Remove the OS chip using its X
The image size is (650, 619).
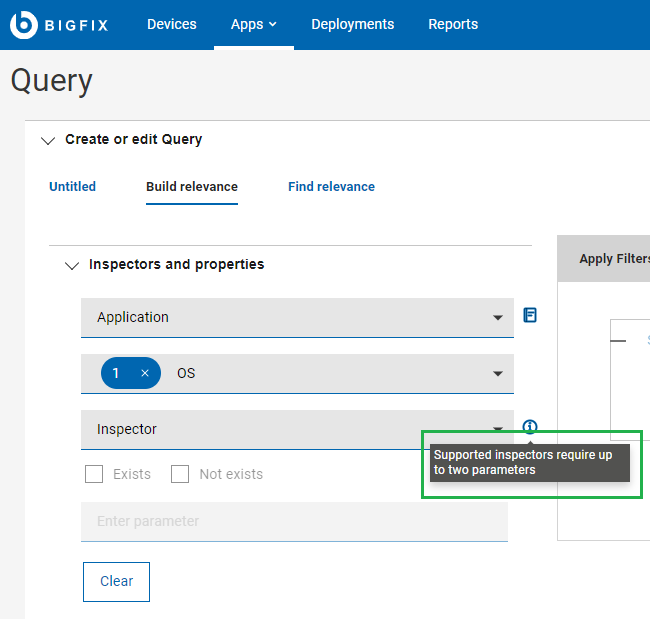pyautogui.click(x=144, y=373)
